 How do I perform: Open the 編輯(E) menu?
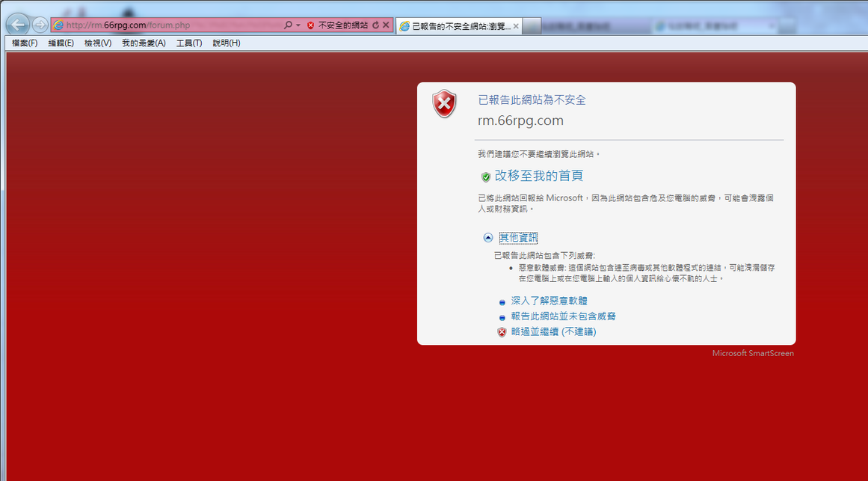(x=61, y=43)
